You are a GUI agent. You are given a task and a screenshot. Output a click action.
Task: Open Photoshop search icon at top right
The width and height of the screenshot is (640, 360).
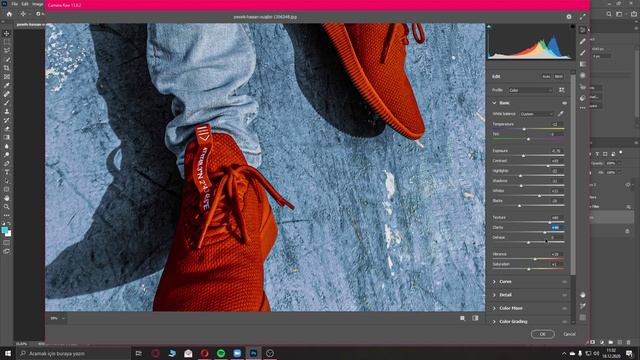click(609, 14)
